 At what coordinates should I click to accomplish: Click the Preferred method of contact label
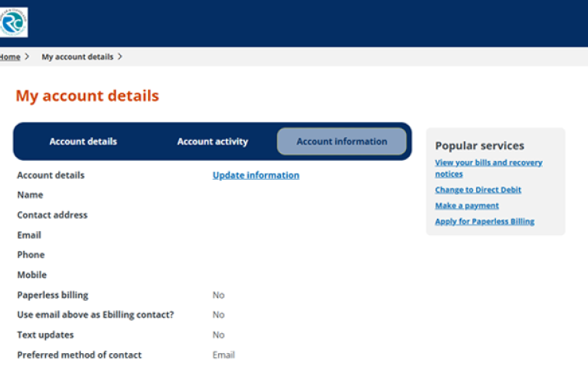(79, 354)
